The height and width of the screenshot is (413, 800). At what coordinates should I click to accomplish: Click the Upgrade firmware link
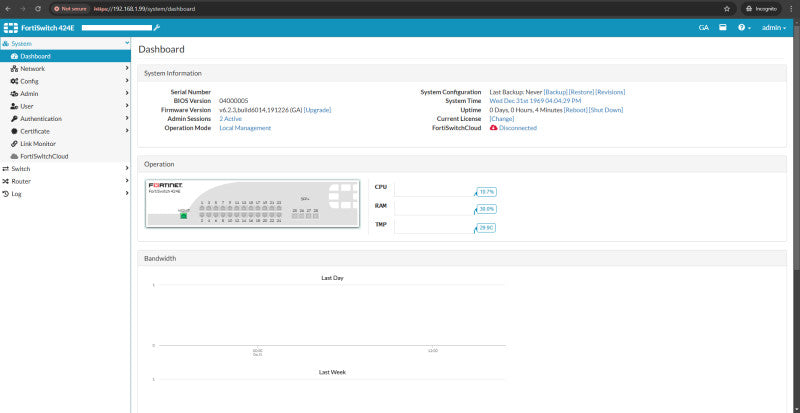317,110
